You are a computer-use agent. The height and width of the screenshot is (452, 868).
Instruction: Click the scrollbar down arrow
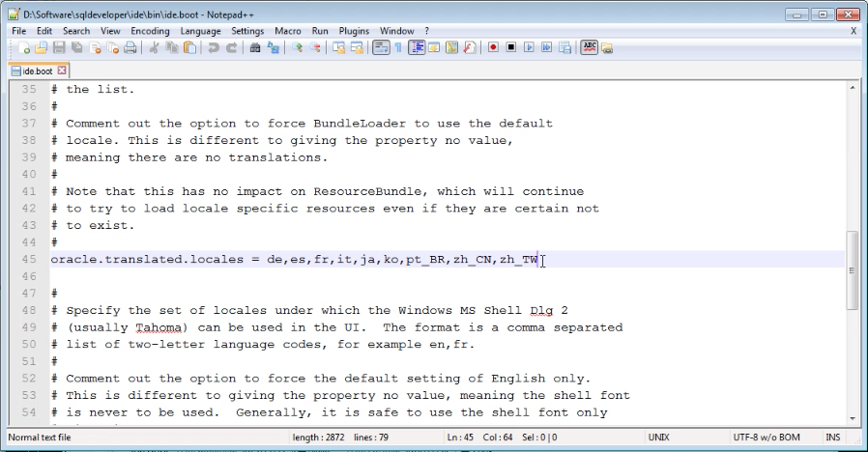[x=853, y=419]
